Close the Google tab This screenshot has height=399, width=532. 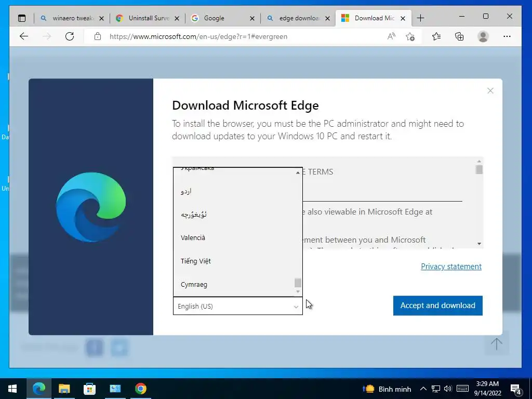pos(252,18)
